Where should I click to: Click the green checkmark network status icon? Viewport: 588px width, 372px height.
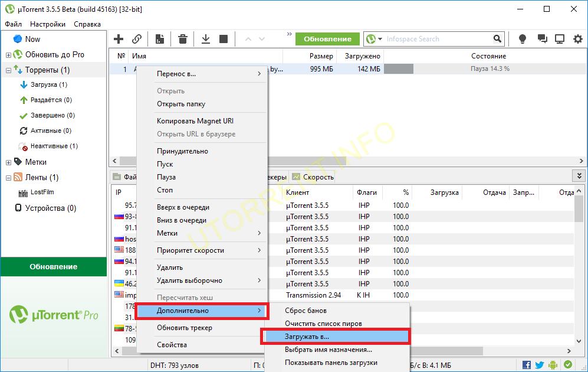pos(568,364)
